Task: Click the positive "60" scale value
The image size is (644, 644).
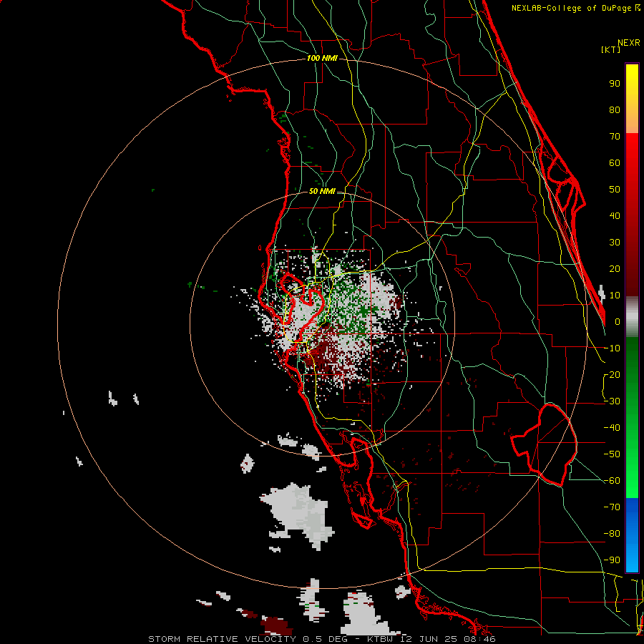Action: (x=615, y=162)
